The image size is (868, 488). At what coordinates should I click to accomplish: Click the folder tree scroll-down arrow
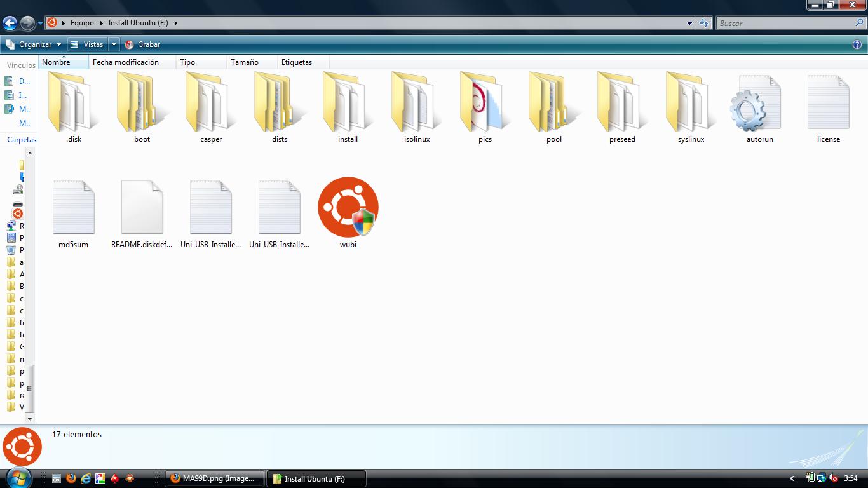click(29, 419)
